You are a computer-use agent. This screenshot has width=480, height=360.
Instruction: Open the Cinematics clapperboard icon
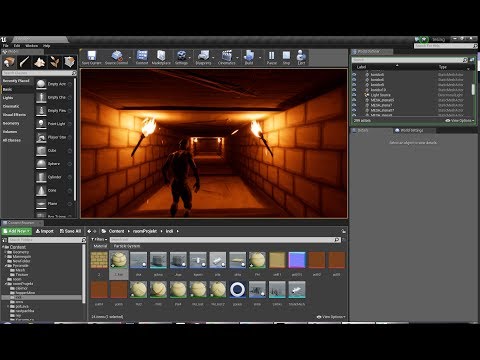click(x=227, y=56)
